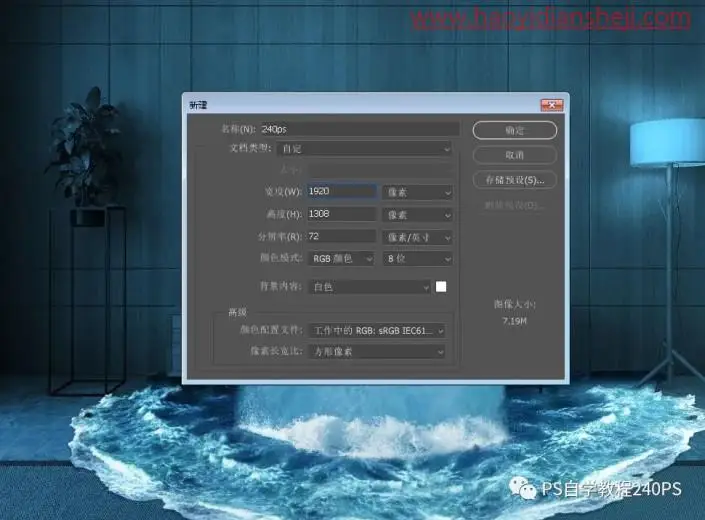Open the 背景内容 dropdown set to 白色
This screenshot has height=520, width=705.
click(370, 287)
